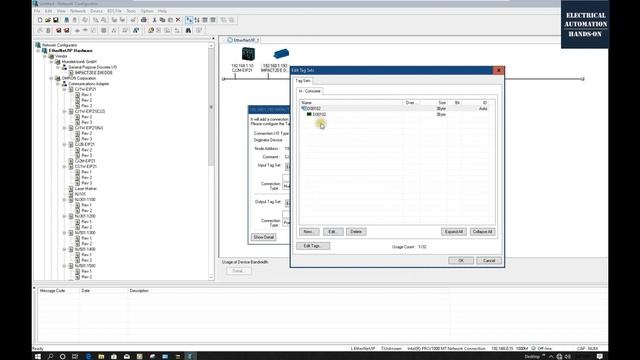Click the Save floppy toolbar icon

(x=56, y=20)
